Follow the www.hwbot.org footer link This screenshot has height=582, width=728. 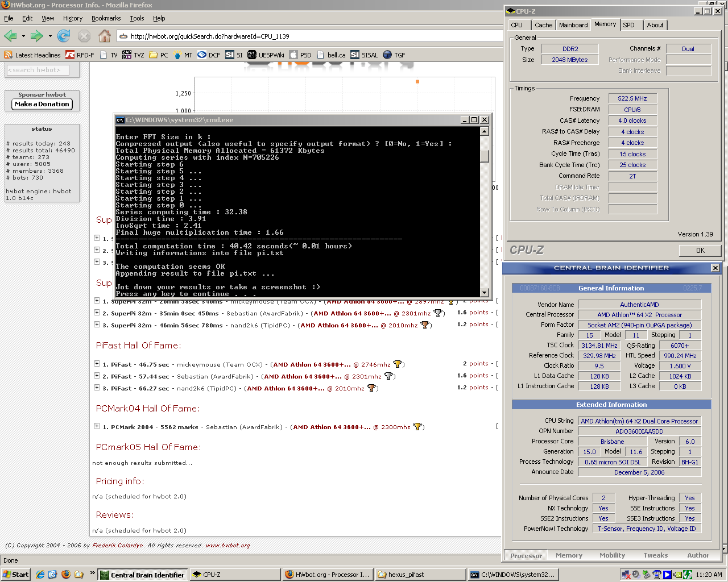tap(227, 545)
